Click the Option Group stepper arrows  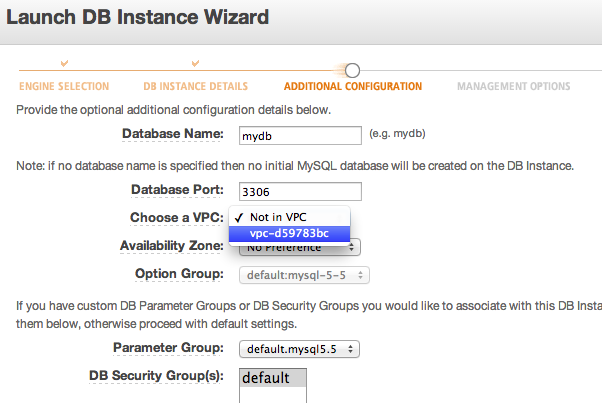360,275
